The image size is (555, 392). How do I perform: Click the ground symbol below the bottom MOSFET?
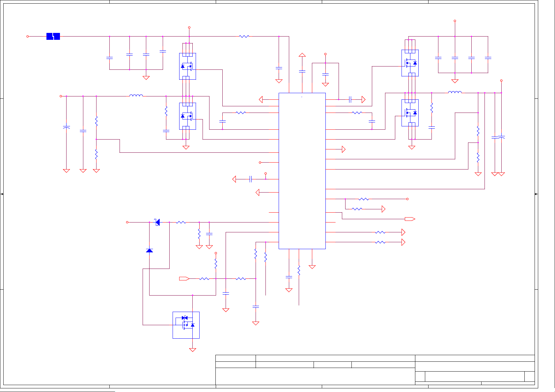click(x=193, y=350)
